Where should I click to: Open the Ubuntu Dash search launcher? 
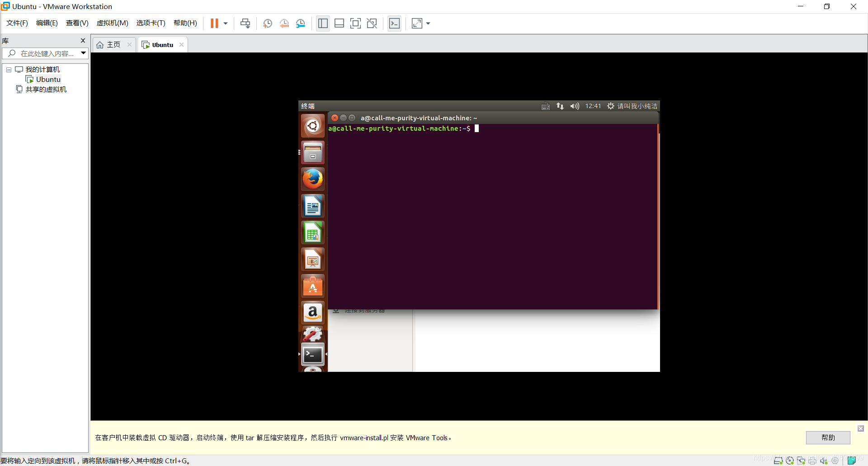point(313,125)
